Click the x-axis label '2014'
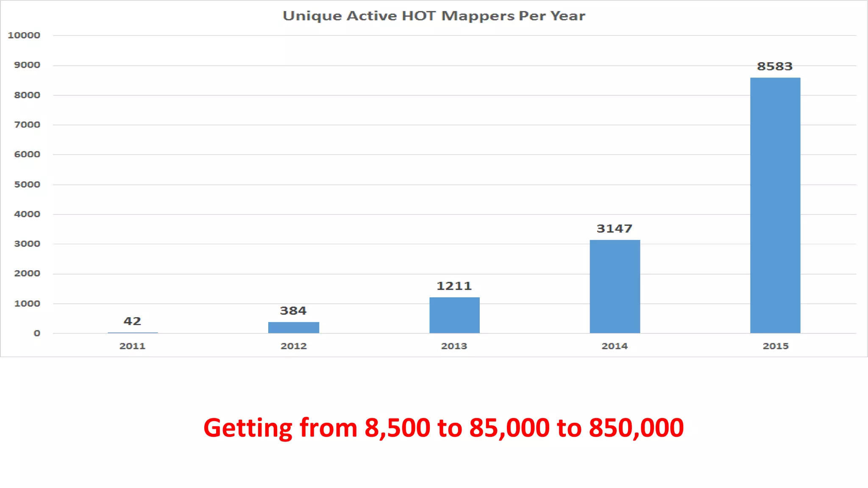This screenshot has height=488, width=868. [x=615, y=346]
